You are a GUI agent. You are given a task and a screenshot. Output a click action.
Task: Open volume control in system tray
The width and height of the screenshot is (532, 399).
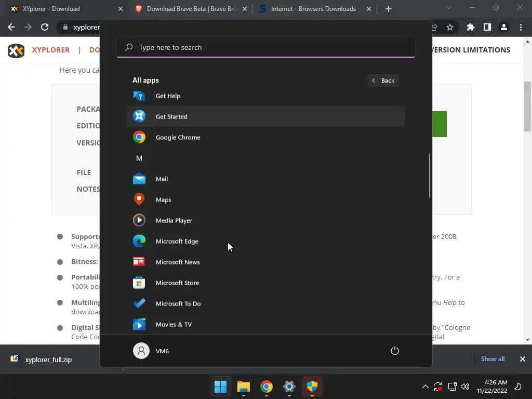point(465,387)
